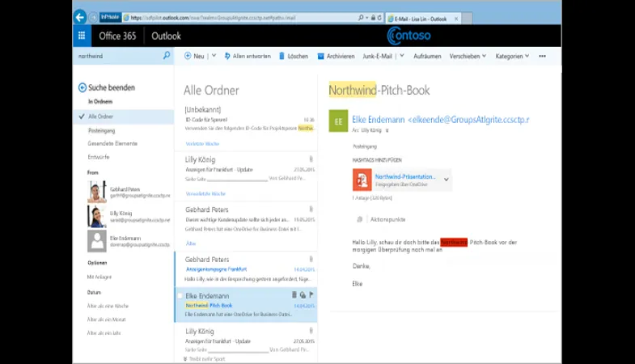The image size is (635, 364).
Task: Select the Alle Ordner search scope
Action: coord(100,116)
